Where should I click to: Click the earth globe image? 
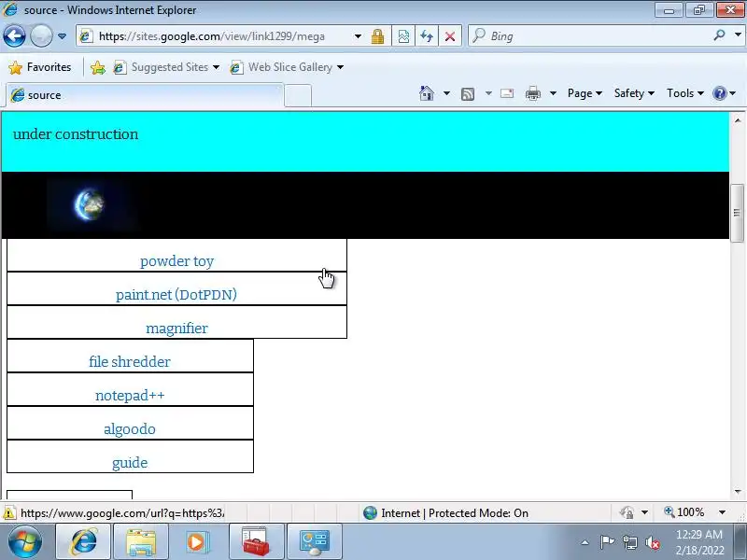tap(91, 204)
